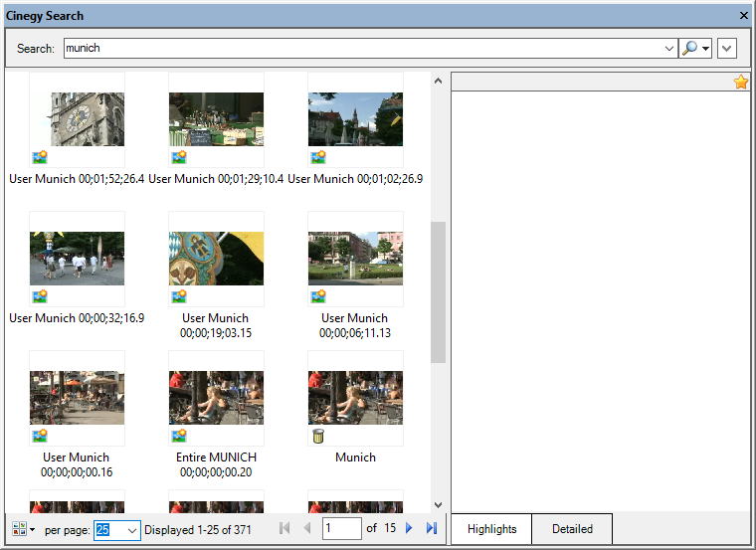The image size is (756, 550).
Task: Click the magnifier search icon
Action: (x=690, y=48)
